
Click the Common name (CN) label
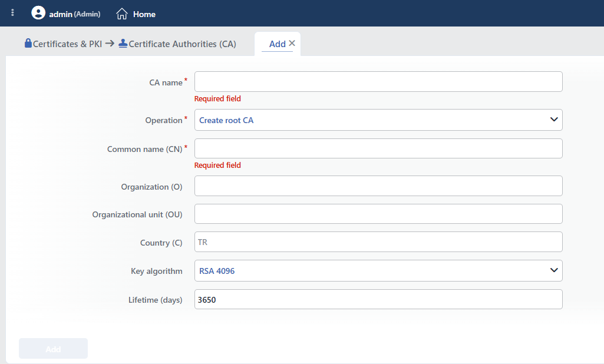pyautogui.click(x=144, y=149)
